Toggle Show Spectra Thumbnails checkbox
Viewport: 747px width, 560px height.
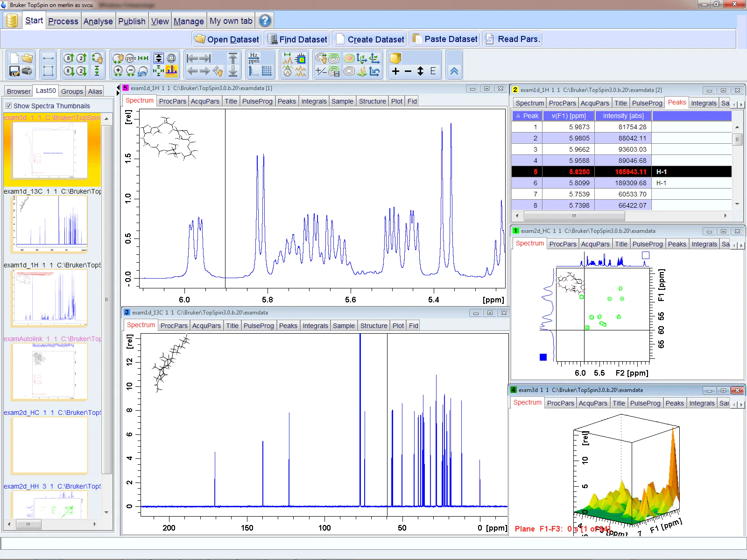8,106
